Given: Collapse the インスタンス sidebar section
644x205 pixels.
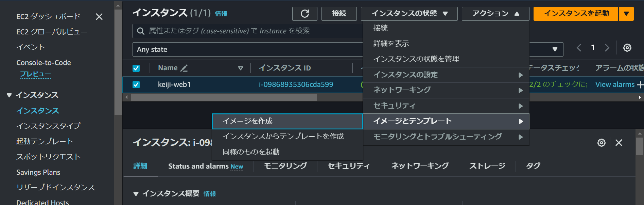Looking at the screenshot, I should (9, 95).
